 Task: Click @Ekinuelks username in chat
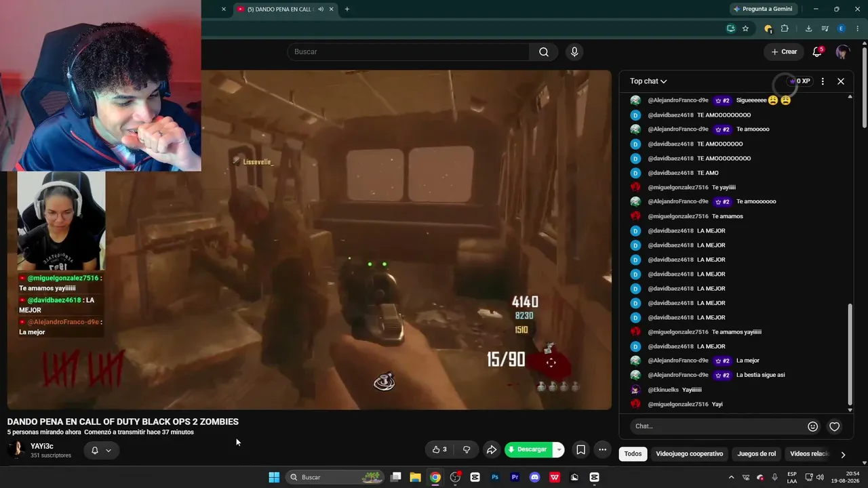pyautogui.click(x=665, y=390)
